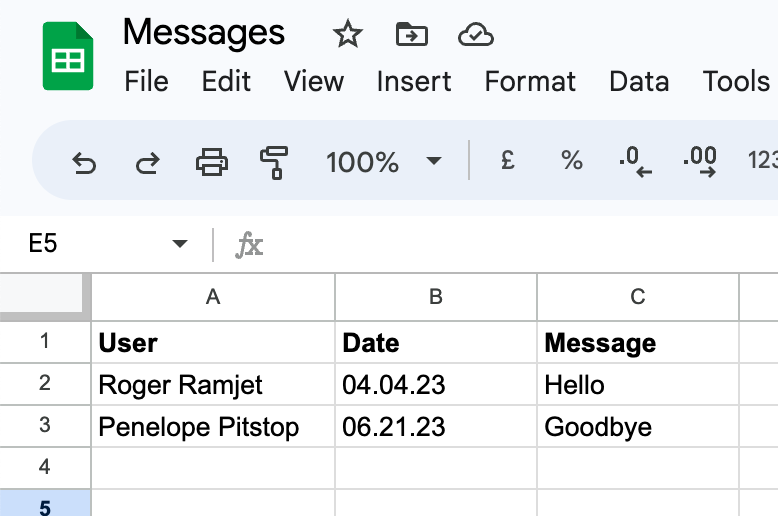This screenshot has width=778, height=516.
Task: Star the Messages spreadsheet
Action: tap(347, 35)
